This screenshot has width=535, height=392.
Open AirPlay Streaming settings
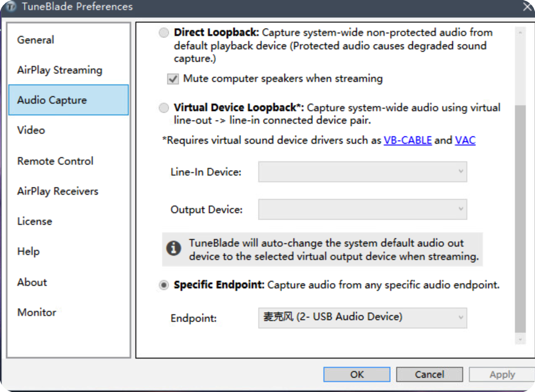pos(59,70)
